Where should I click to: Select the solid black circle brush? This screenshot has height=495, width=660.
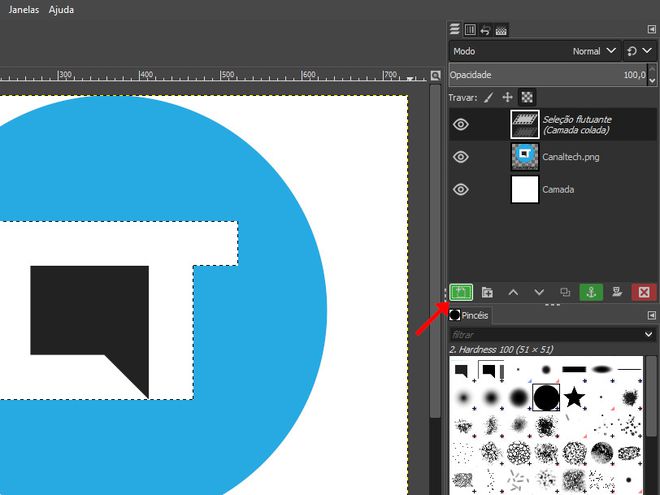pyautogui.click(x=546, y=397)
